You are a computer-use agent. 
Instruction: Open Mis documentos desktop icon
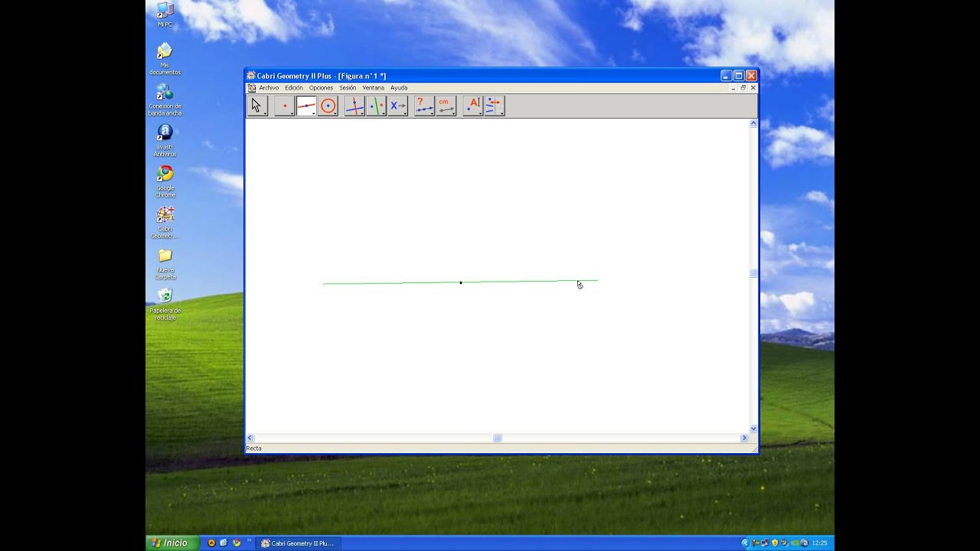click(165, 59)
